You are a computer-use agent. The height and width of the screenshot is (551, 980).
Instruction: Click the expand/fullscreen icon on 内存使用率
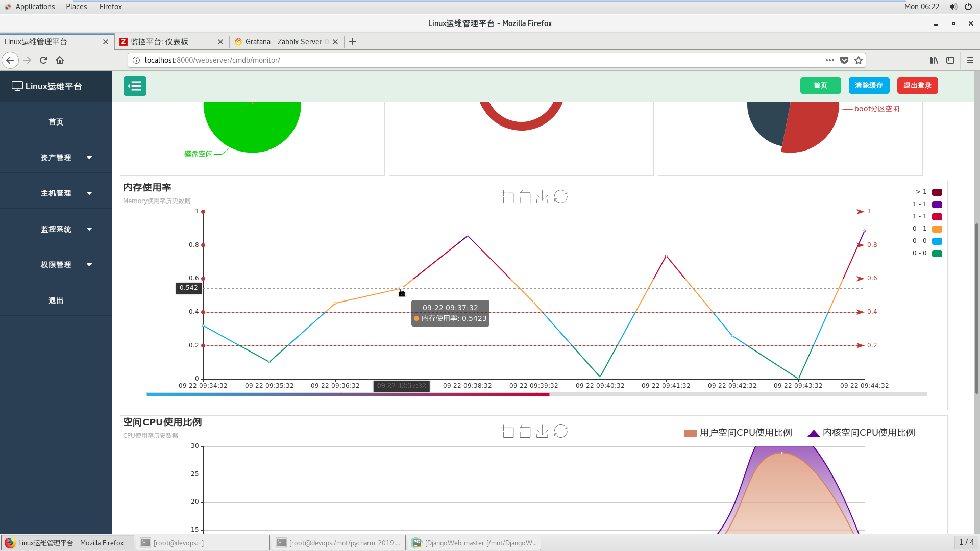point(508,196)
